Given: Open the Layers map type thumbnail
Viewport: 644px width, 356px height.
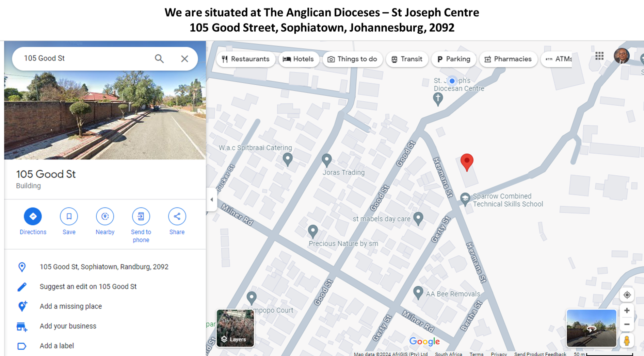Looking at the screenshot, I should (235, 328).
